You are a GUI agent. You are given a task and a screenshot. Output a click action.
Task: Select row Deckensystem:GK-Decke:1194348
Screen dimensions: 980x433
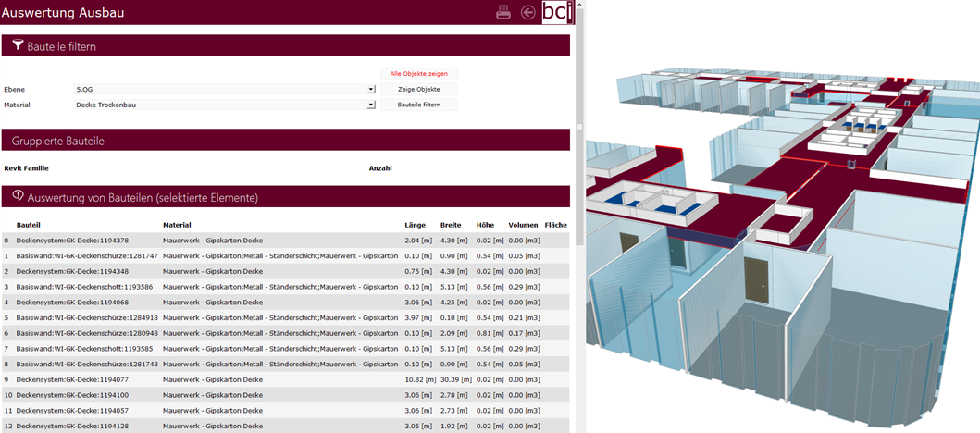286,271
